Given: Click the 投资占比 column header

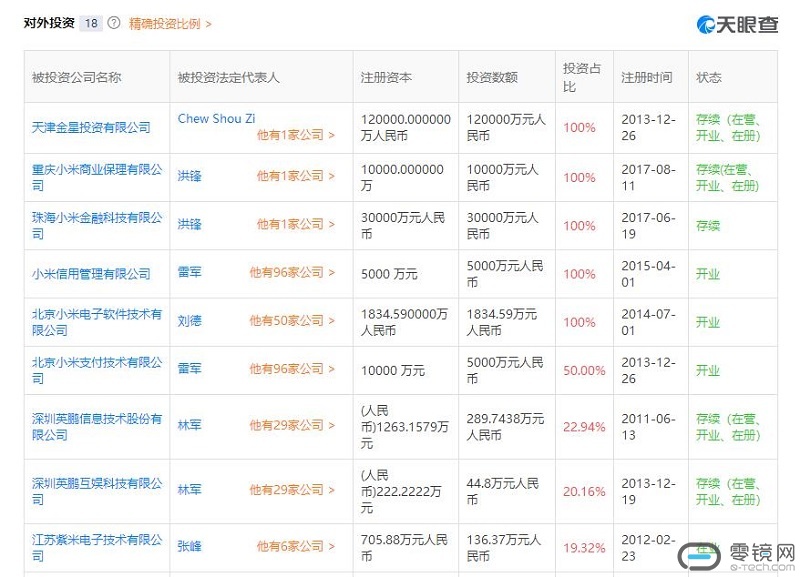Looking at the screenshot, I should [x=582, y=77].
